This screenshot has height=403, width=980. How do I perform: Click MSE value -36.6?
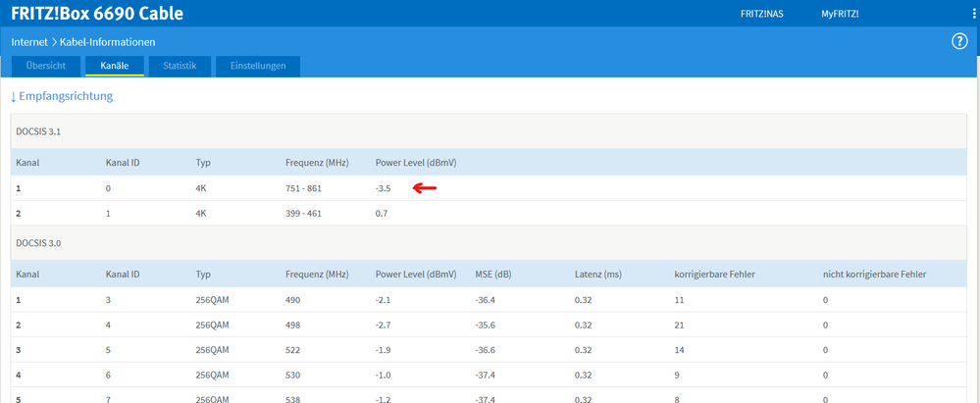[x=485, y=350]
